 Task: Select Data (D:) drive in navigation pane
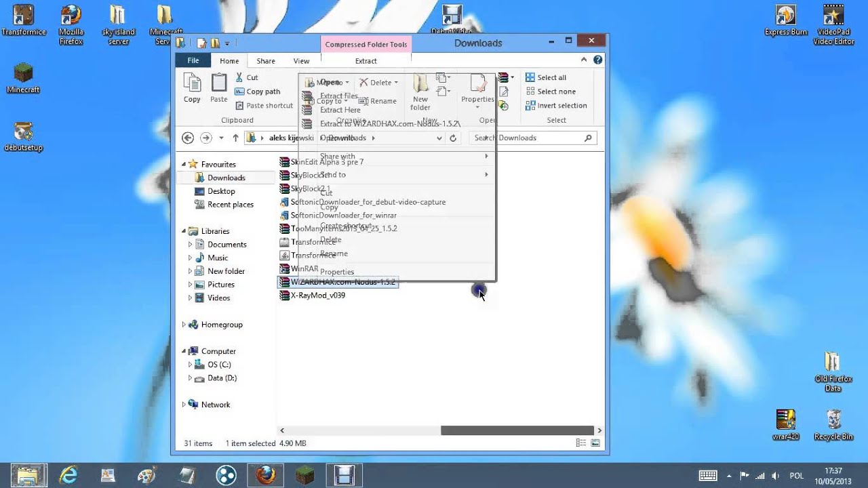tap(222, 378)
